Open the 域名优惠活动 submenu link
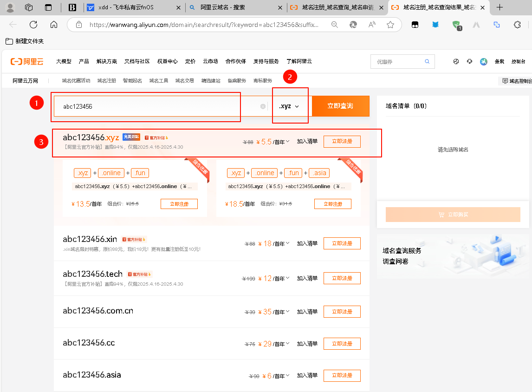The width and height of the screenshot is (532, 392). pos(76,81)
